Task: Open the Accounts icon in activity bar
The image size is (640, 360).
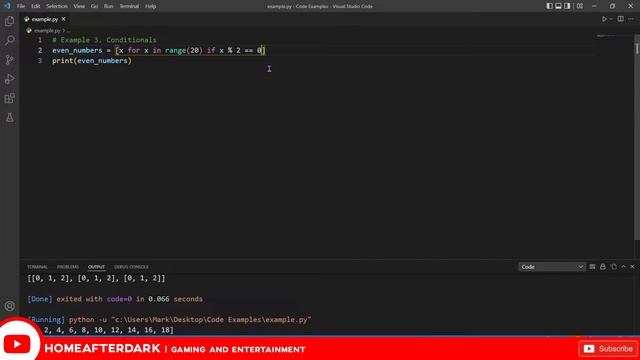Action: [9, 306]
